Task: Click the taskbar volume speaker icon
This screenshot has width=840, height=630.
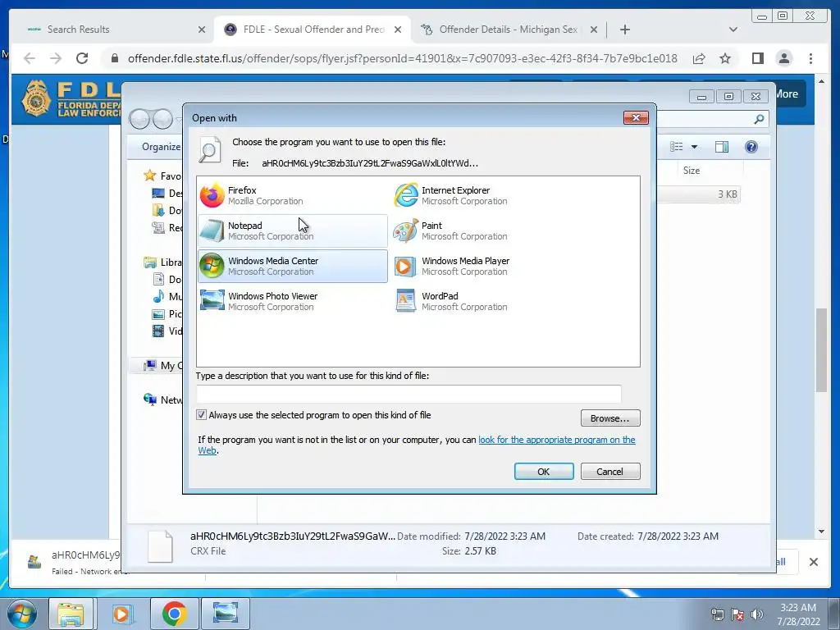Action: click(757, 614)
